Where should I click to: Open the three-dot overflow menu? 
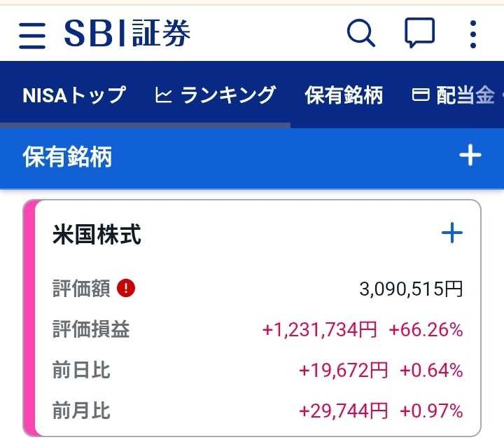(x=473, y=34)
